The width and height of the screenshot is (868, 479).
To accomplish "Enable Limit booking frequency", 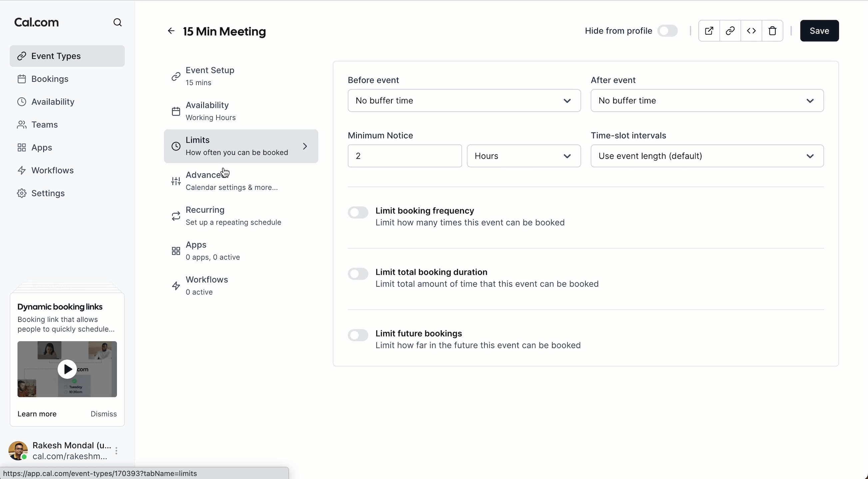I will pos(358,213).
